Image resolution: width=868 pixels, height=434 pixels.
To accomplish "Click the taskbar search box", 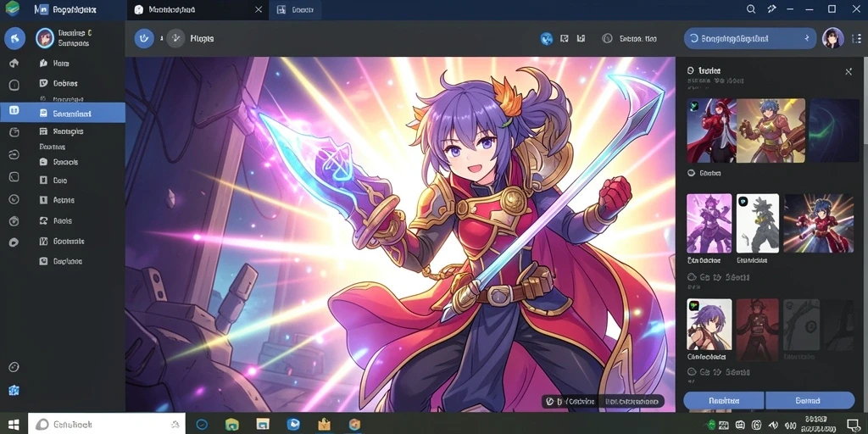I will 106,425.
